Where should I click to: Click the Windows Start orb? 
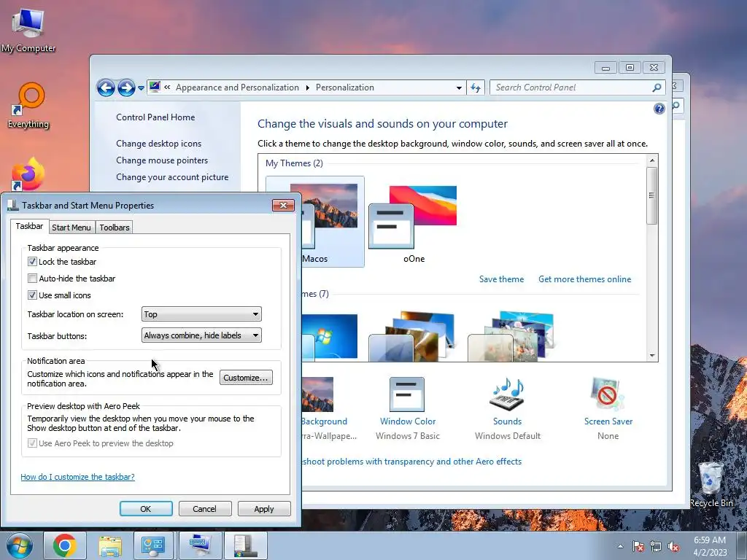[20, 545]
